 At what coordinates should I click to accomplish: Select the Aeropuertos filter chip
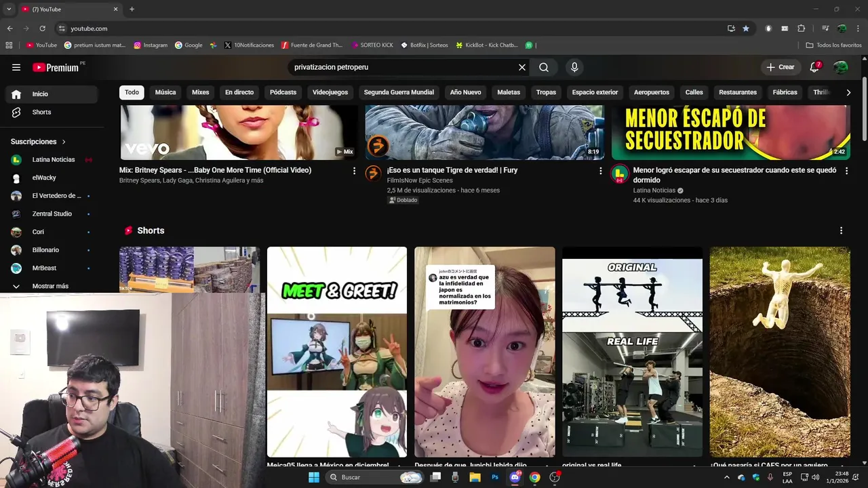point(652,92)
